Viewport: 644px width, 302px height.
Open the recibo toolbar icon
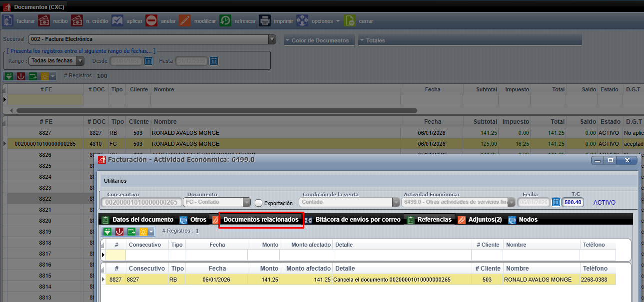(44, 21)
